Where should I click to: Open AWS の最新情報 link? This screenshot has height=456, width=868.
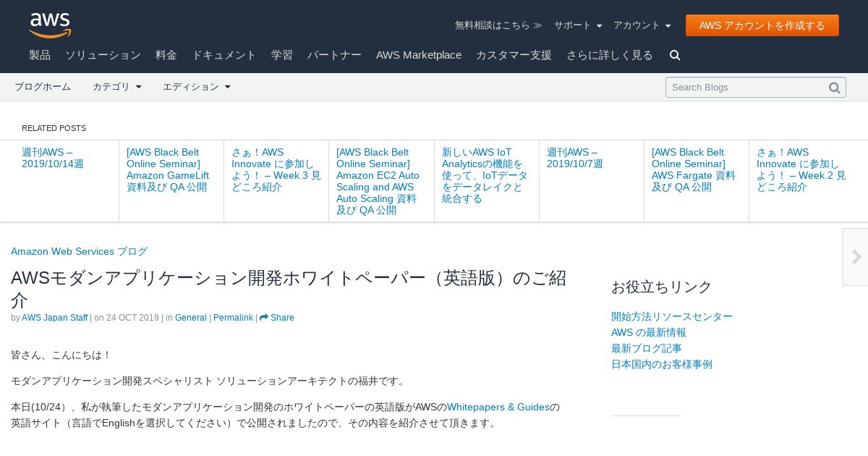(x=649, y=332)
